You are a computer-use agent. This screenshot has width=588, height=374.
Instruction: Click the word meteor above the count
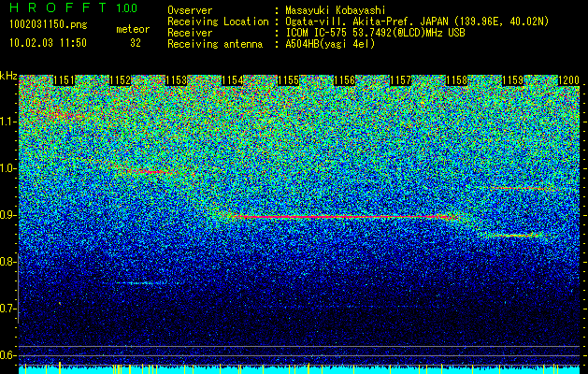pyautogui.click(x=133, y=29)
